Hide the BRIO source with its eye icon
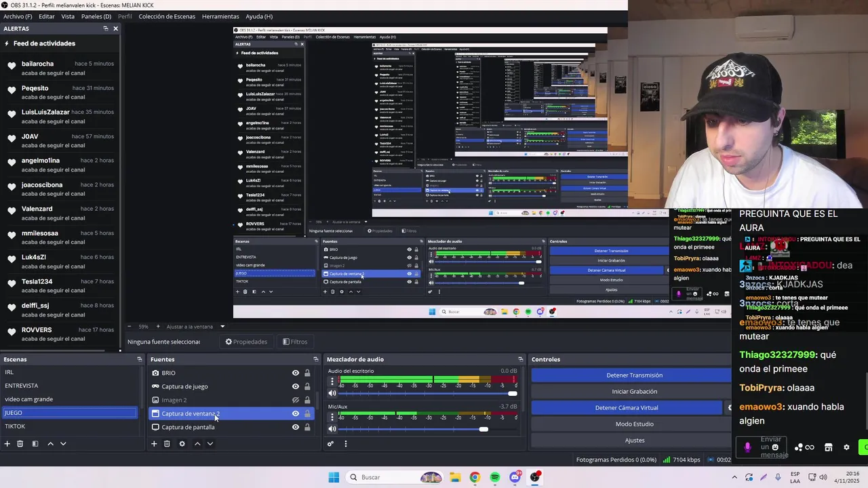Viewport: 868px width, 488px height. point(296,373)
